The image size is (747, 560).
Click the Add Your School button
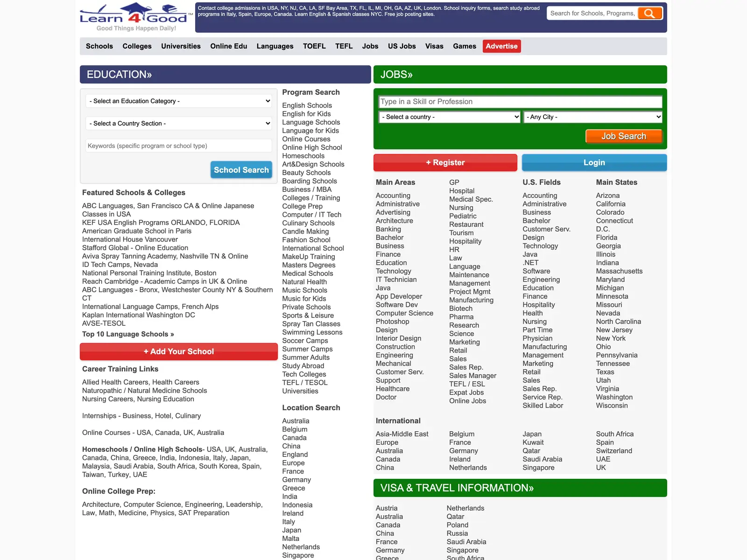click(179, 351)
